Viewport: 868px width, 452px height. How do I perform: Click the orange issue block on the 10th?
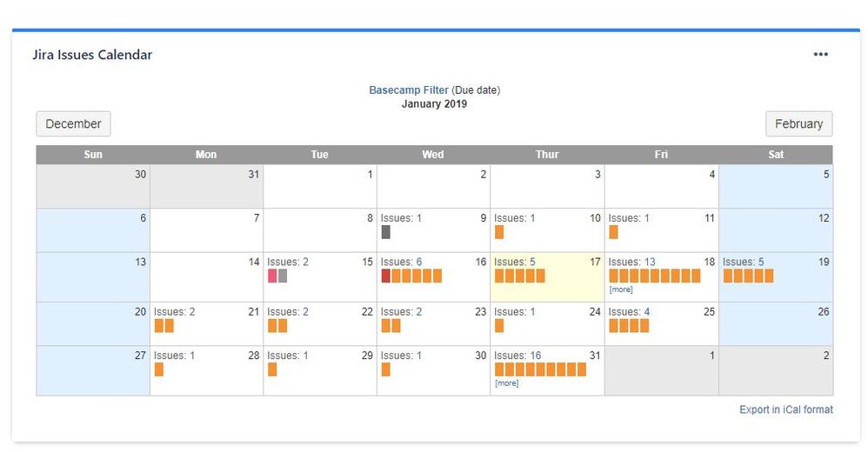(499, 232)
